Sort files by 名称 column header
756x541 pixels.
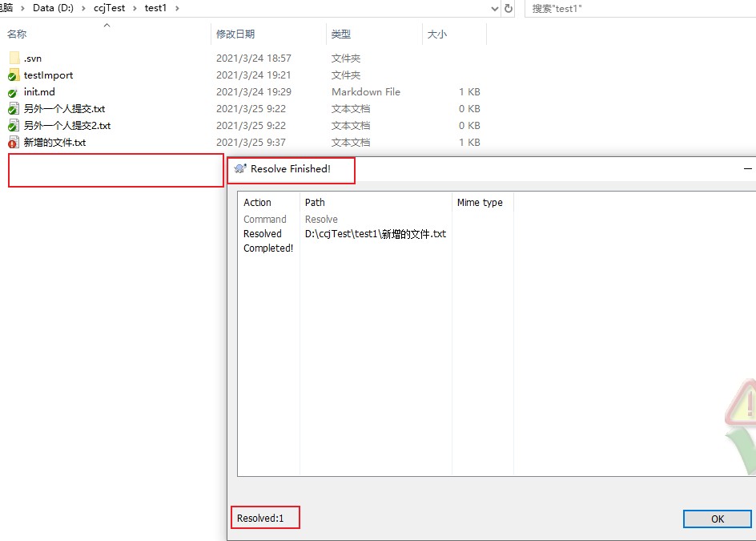17,34
